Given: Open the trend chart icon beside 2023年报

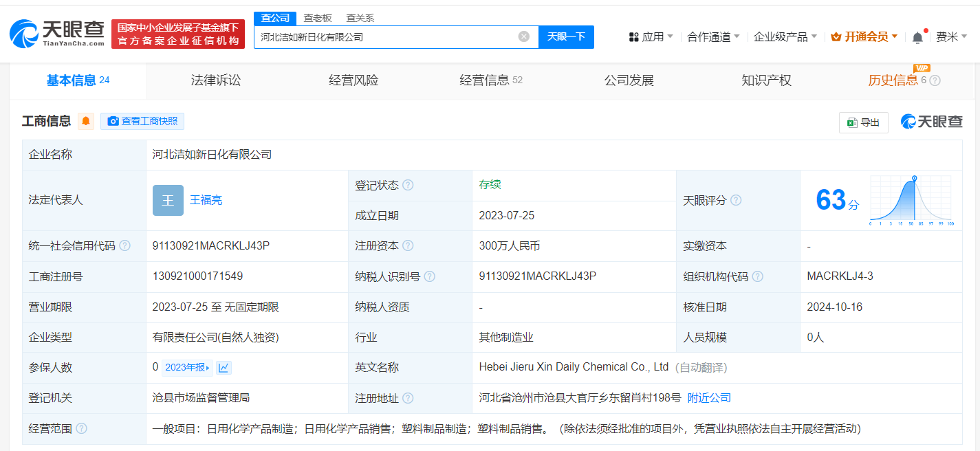Looking at the screenshot, I should (224, 368).
